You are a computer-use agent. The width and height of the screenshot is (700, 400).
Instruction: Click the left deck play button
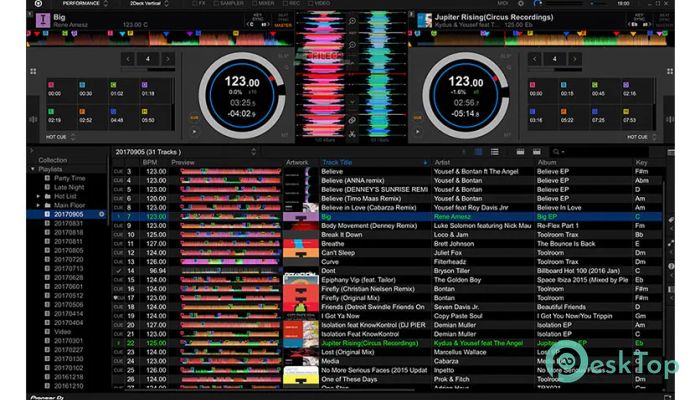(194, 132)
